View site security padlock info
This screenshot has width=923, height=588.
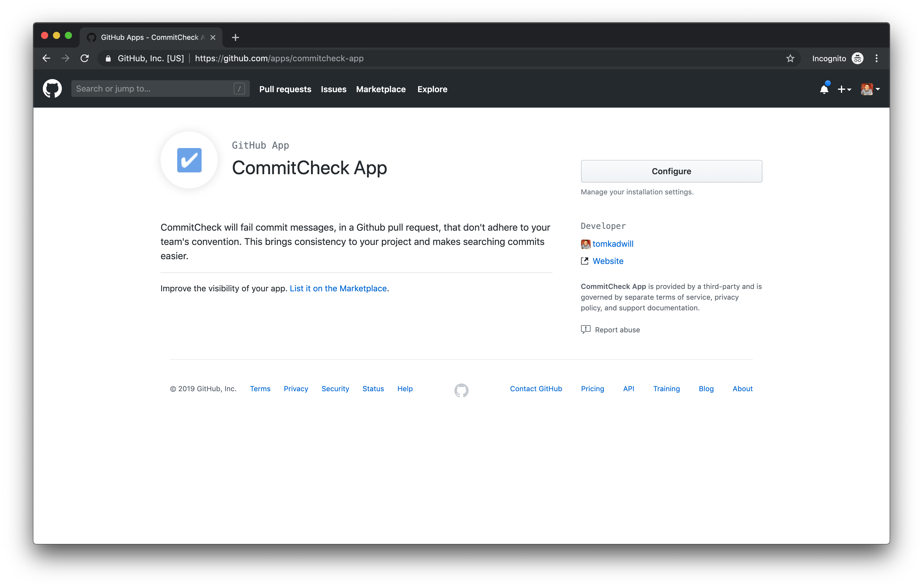click(108, 58)
